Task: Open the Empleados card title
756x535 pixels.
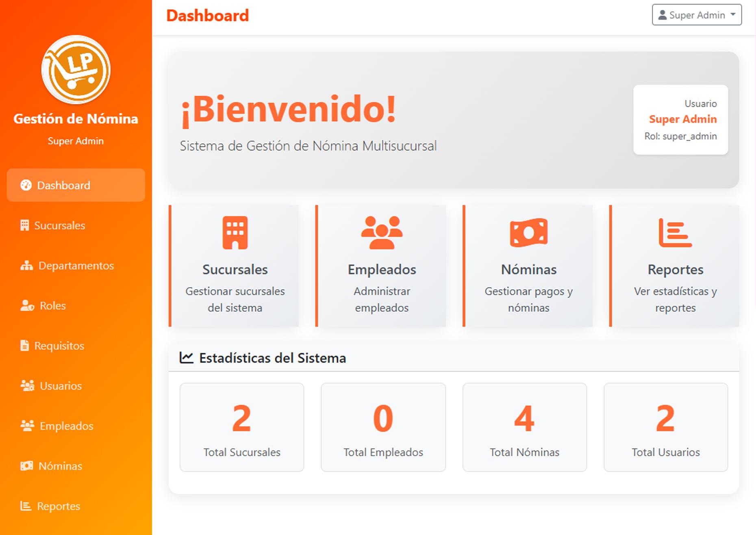Action: pyautogui.click(x=382, y=270)
